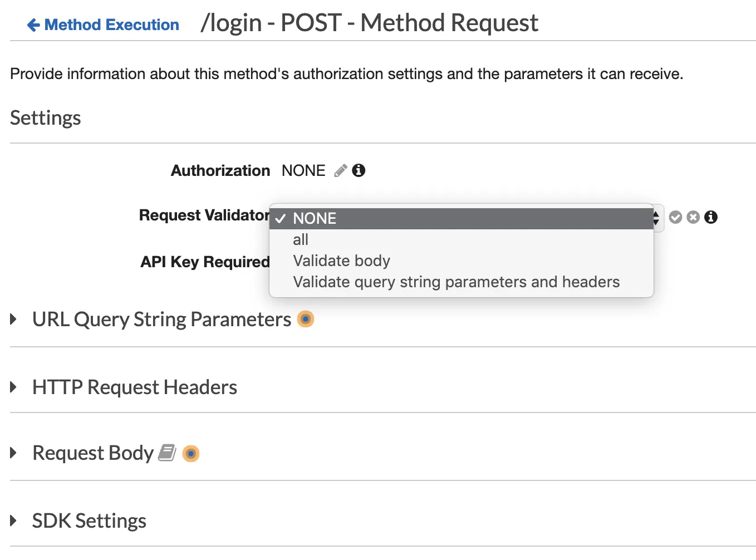Show info for Request Validator

point(711,217)
